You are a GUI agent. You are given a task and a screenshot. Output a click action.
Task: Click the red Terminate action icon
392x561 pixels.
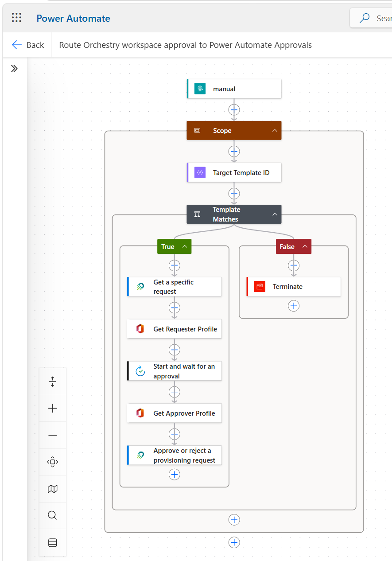(x=260, y=287)
